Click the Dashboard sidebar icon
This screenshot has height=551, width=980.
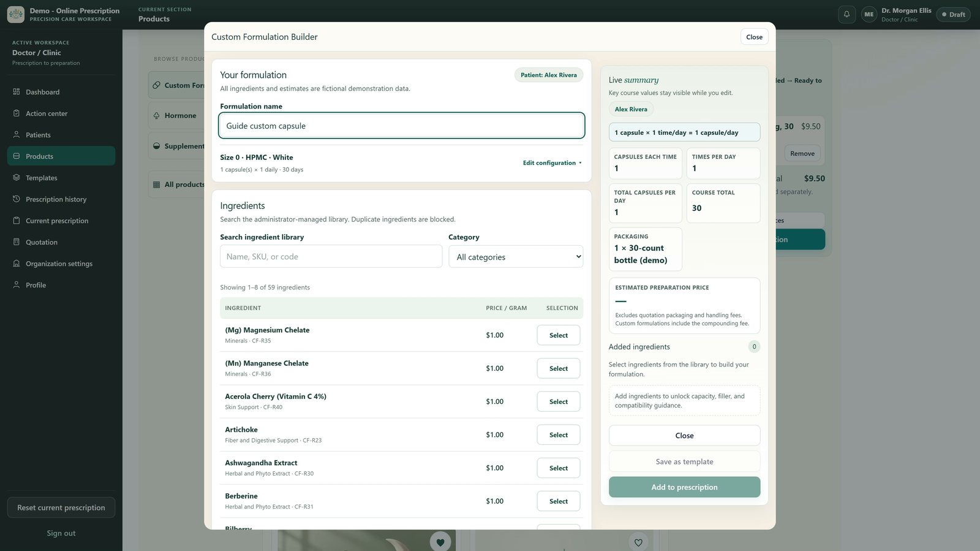point(17,92)
